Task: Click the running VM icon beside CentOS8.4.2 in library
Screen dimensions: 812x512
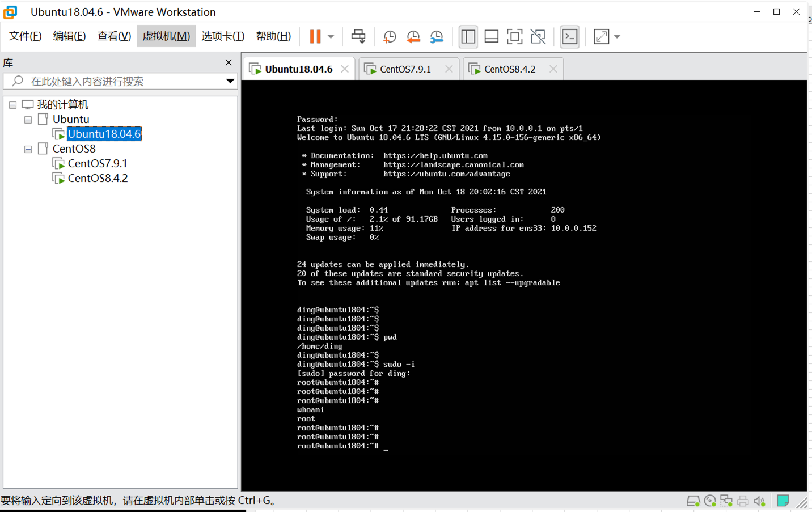Action: (x=58, y=179)
